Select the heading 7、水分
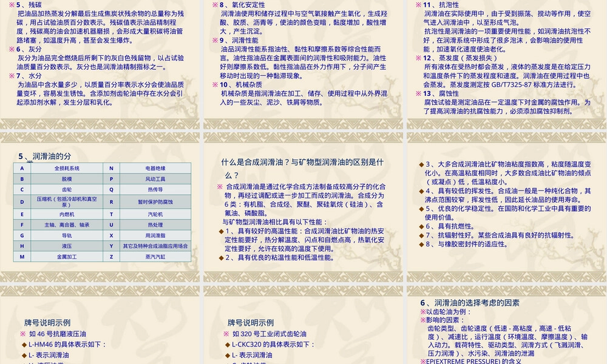This screenshot has height=364, width=607. click(29, 76)
